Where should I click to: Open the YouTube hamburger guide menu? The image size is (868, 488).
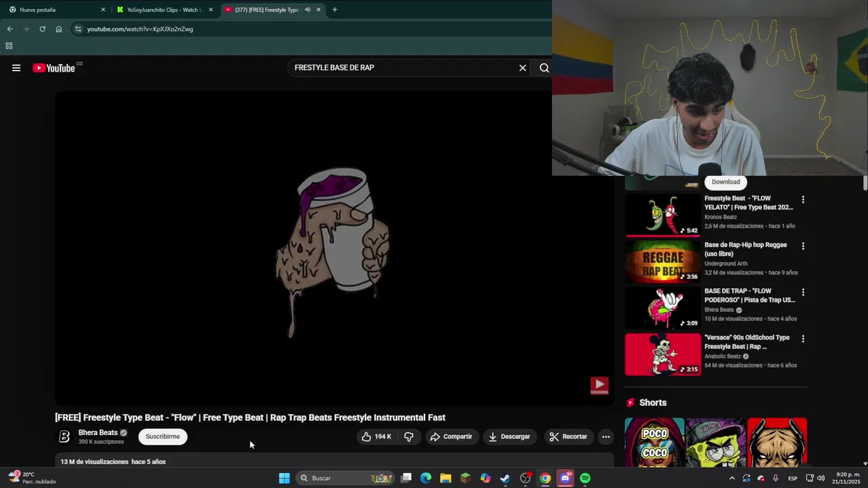pos(16,68)
